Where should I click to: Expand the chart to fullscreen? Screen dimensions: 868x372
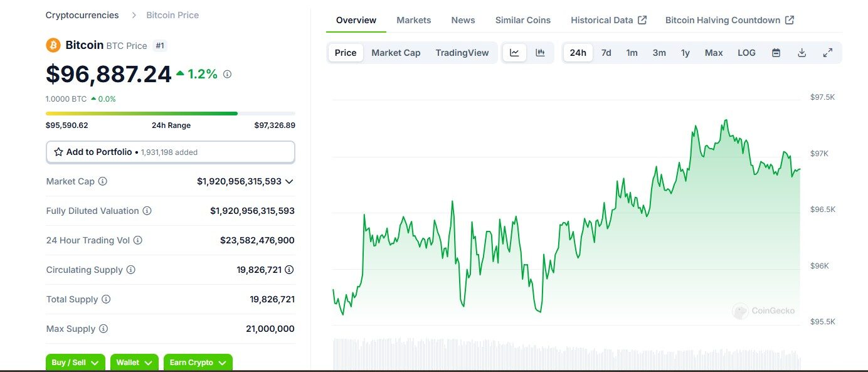[827, 53]
